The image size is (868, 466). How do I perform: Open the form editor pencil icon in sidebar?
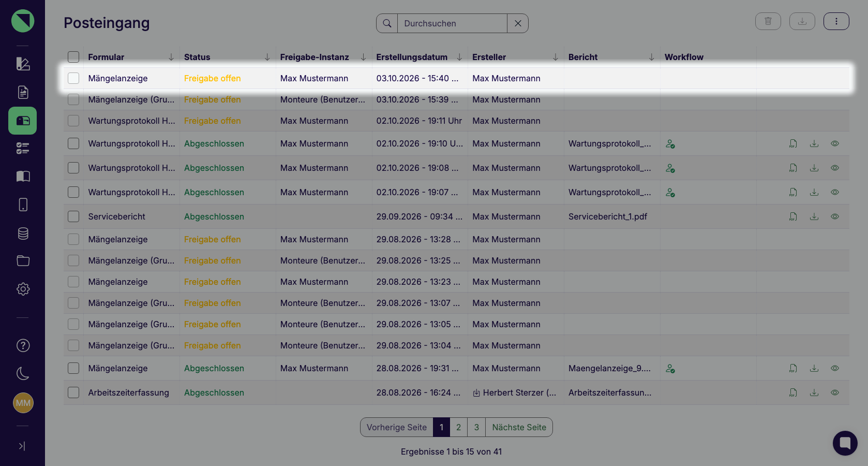pyautogui.click(x=23, y=64)
